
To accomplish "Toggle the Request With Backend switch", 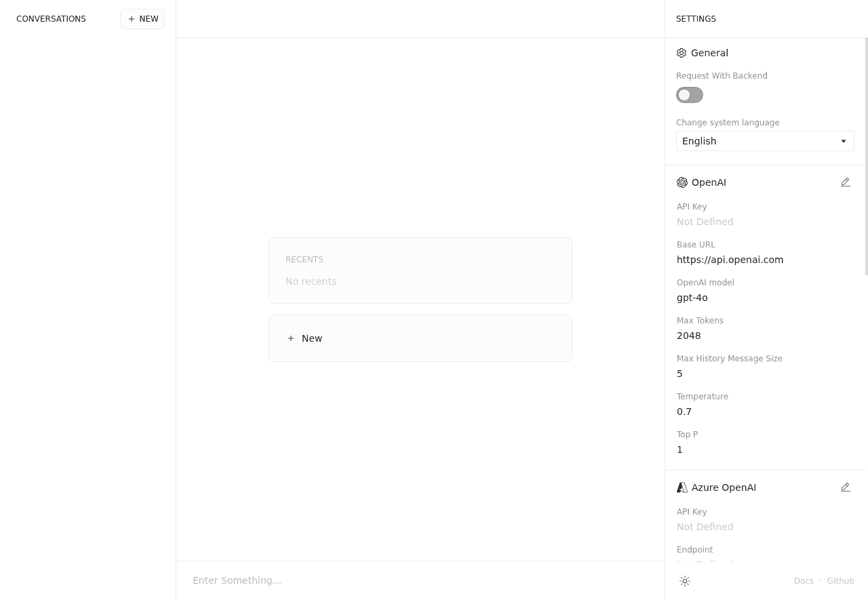I will point(690,95).
